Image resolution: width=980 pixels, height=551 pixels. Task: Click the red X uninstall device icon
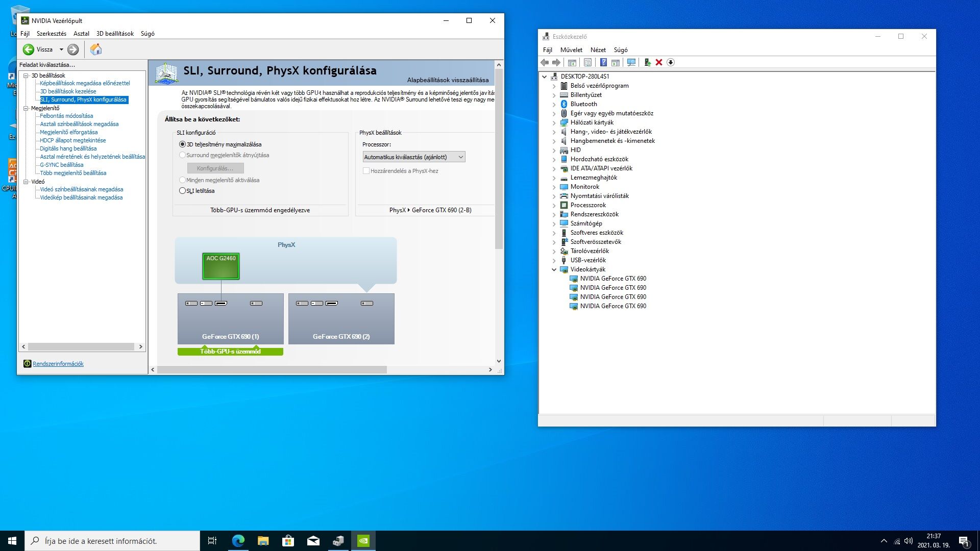tap(659, 62)
